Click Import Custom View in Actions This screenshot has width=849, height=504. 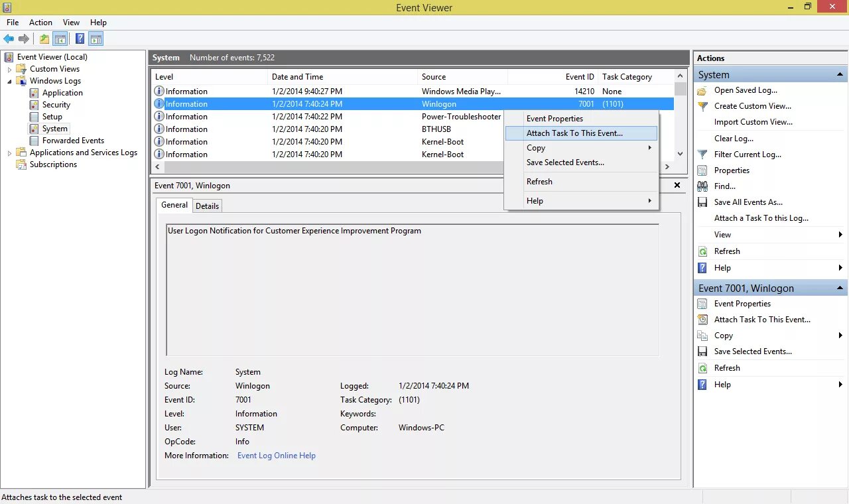coord(753,122)
